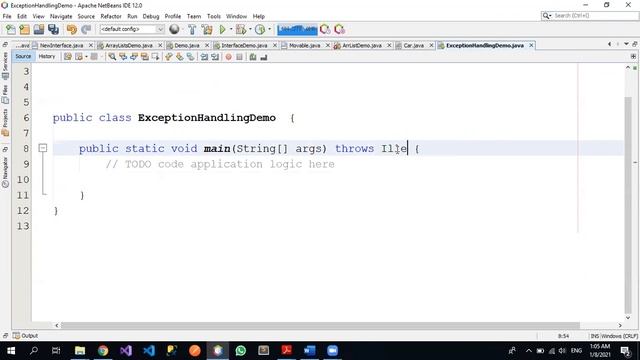The image size is (640, 360).
Task: Open the Projects side panel
Action: pos(5,122)
